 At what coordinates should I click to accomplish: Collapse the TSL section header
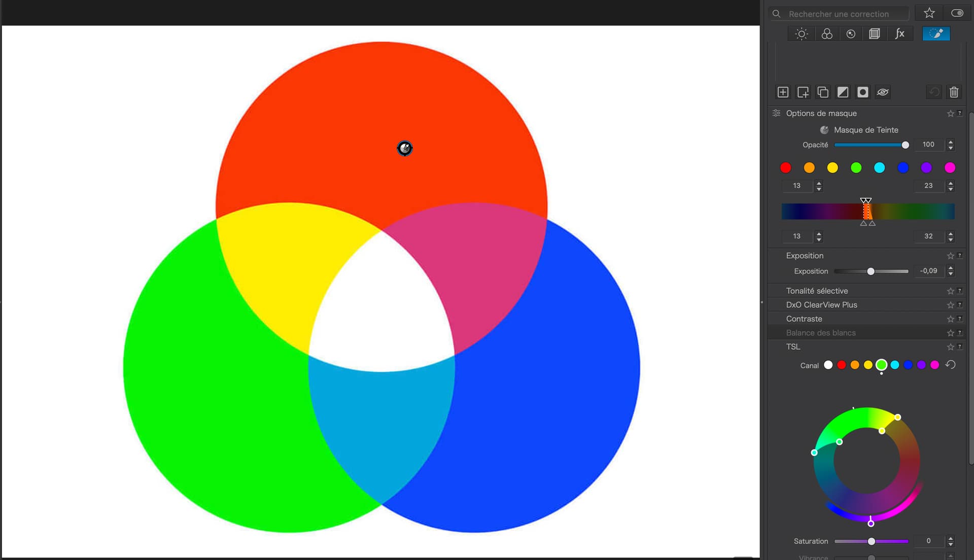793,347
